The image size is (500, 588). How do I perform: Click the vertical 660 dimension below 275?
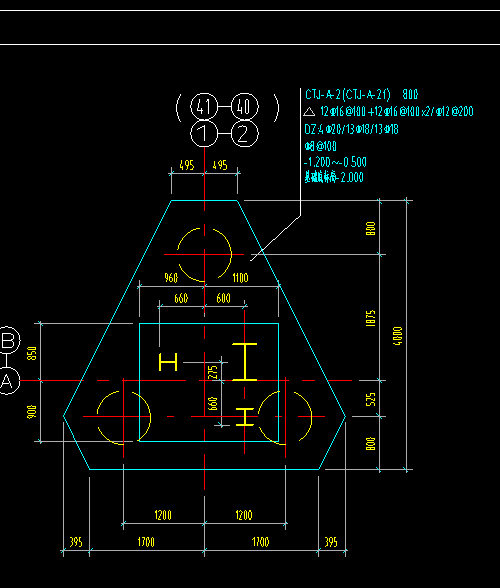coord(213,404)
